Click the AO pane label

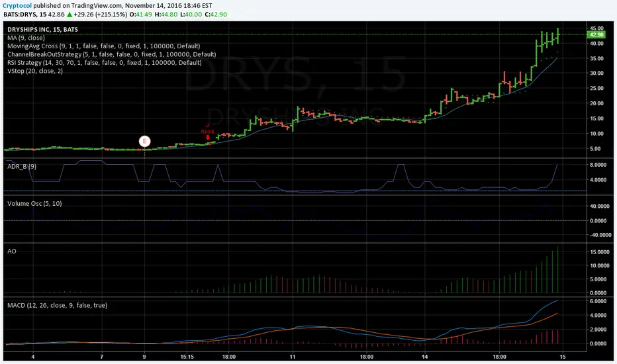coord(12,251)
